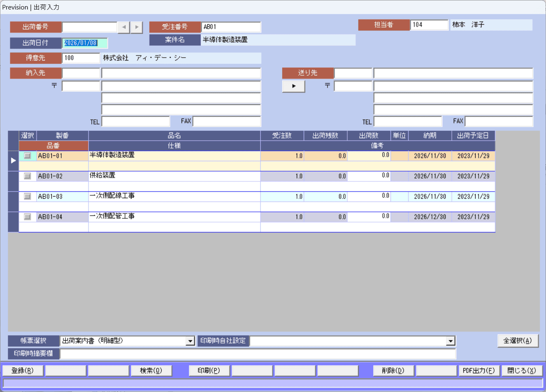
Task: Click the 印刷時摘要欄 text field
Action: [258, 354]
